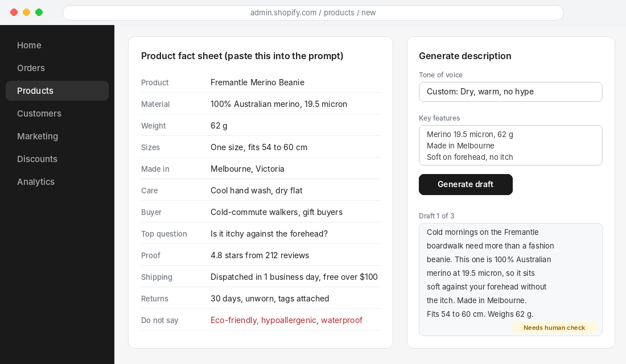The height and width of the screenshot is (364, 626).
Task: Click the Top question row label
Action: (x=164, y=234)
